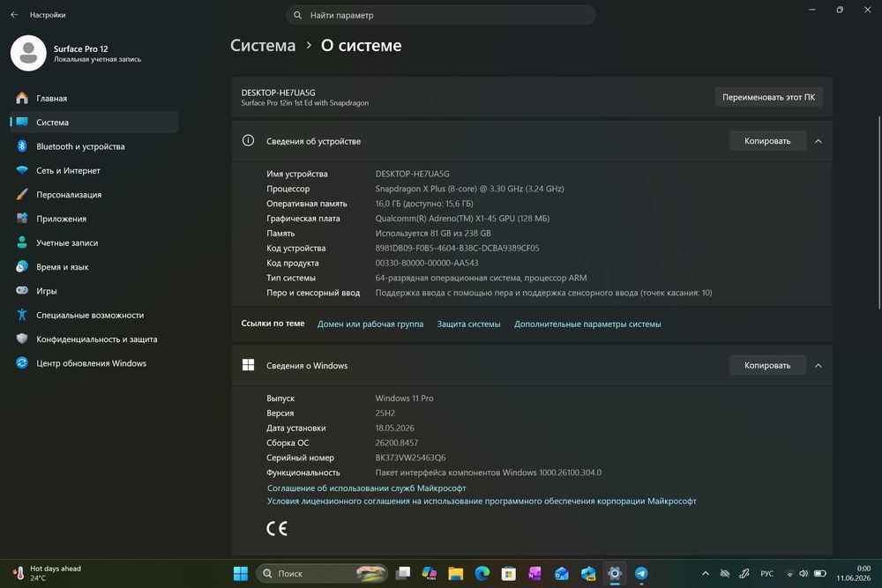This screenshot has height=588, width=882.
Task: Open OneNote from the taskbar
Action: (535, 573)
